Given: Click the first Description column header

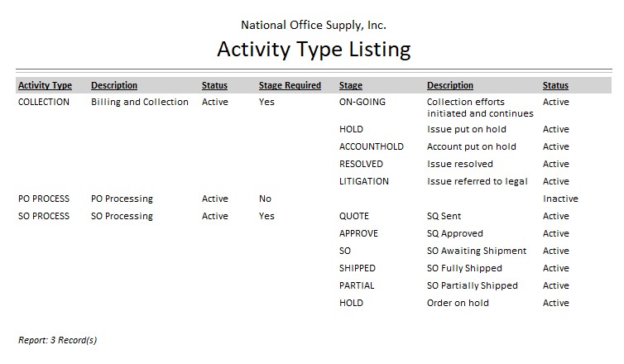Looking at the screenshot, I should click(114, 85).
